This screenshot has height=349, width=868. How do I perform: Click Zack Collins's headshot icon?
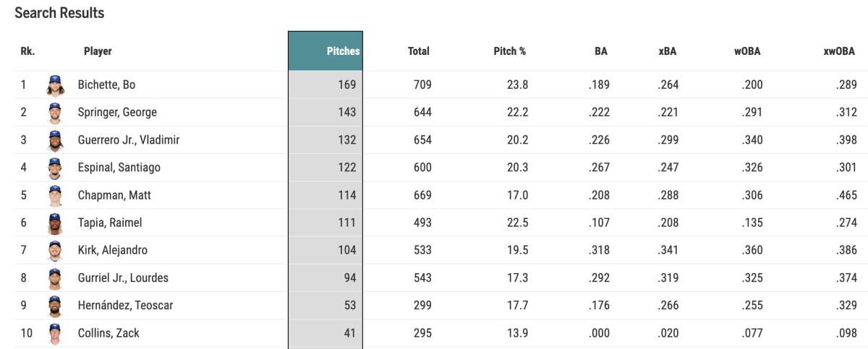[54, 334]
